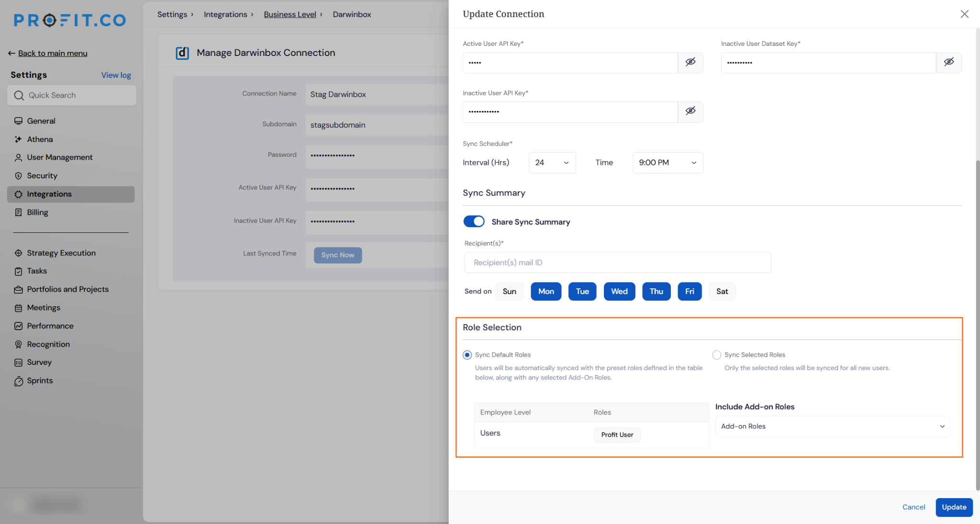Click the Update button
The image size is (980, 524).
[954, 507]
